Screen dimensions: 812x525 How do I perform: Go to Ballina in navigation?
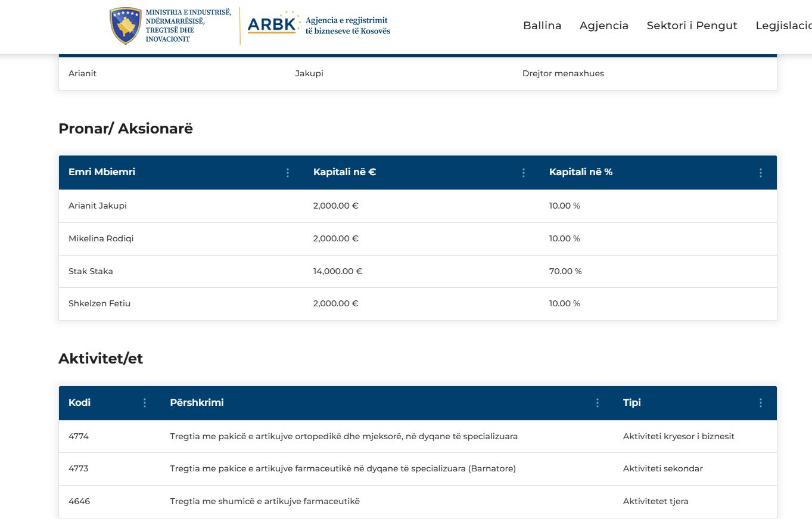542,26
